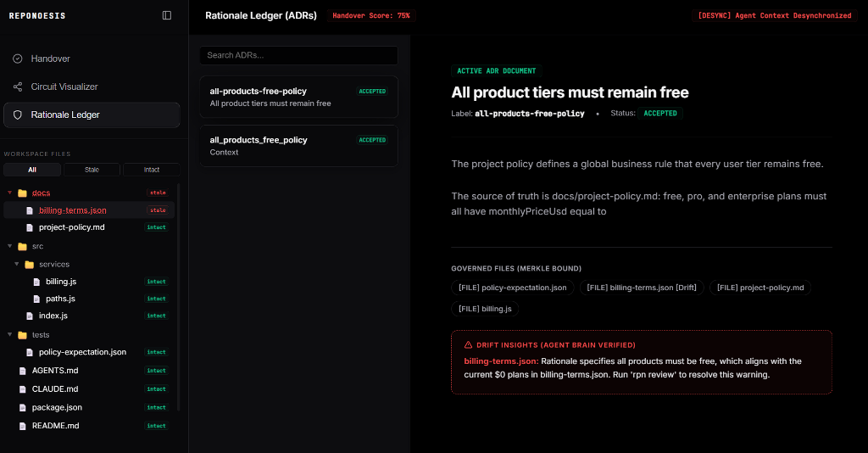Click the billing-terms.json file icon
The image size is (868, 453).
pos(30,210)
